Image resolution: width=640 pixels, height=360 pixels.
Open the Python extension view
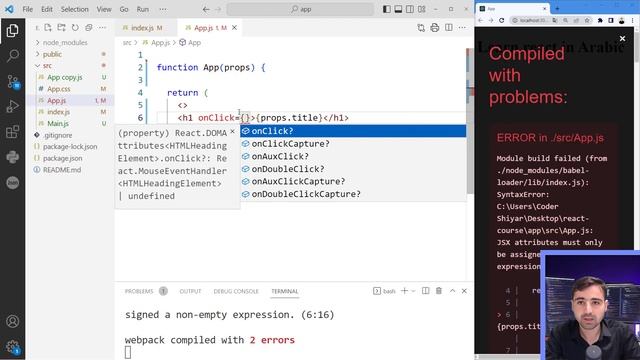pos(12,157)
